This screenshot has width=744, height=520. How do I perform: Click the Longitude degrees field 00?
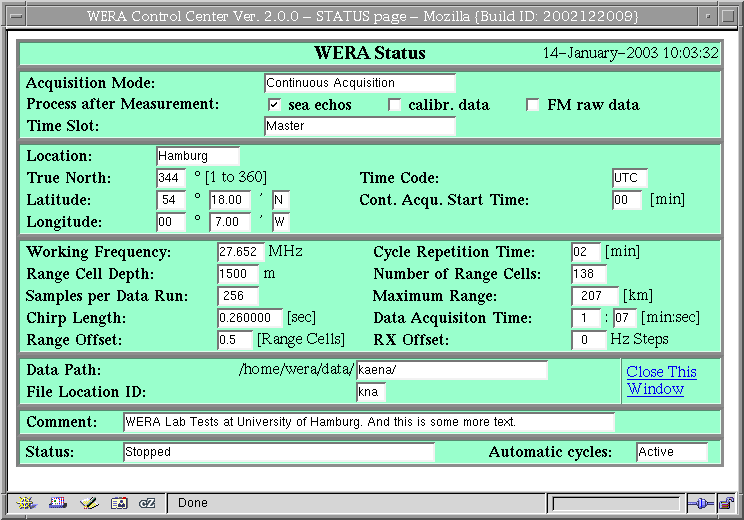(171, 222)
